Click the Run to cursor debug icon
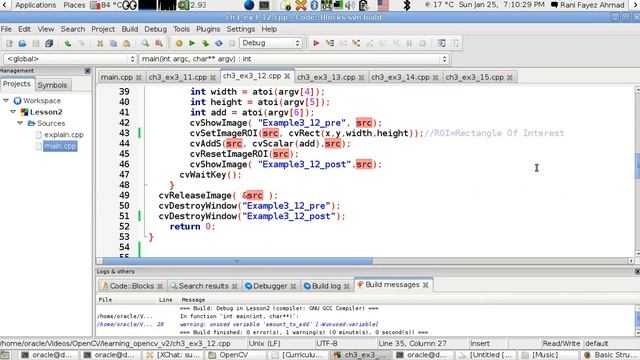 [x=330, y=43]
